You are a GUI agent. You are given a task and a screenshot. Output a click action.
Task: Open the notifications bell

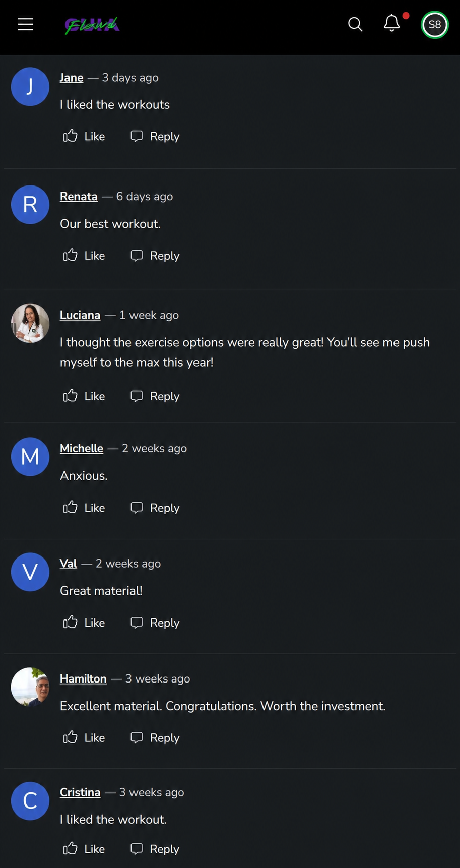(x=392, y=23)
